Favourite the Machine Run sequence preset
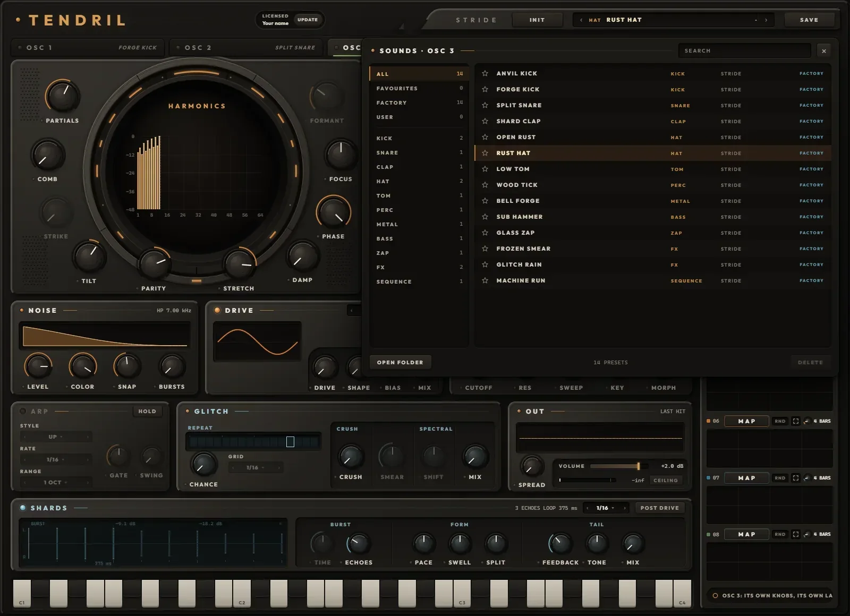Image resolution: width=850 pixels, height=616 pixels. [x=485, y=280]
